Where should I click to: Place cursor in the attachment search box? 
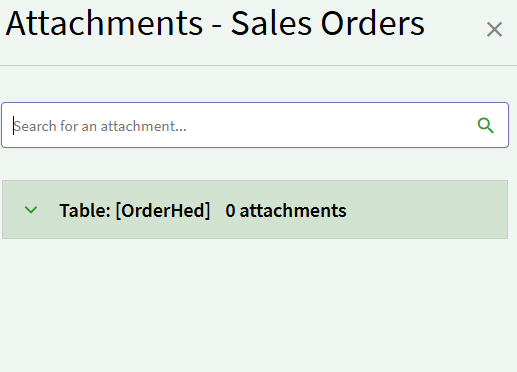(x=255, y=125)
